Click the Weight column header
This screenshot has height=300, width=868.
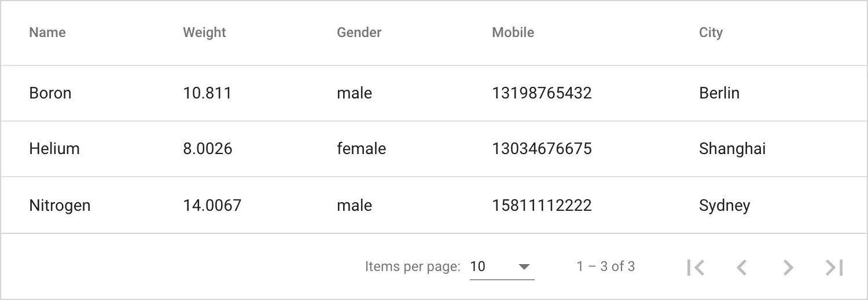click(204, 32)
